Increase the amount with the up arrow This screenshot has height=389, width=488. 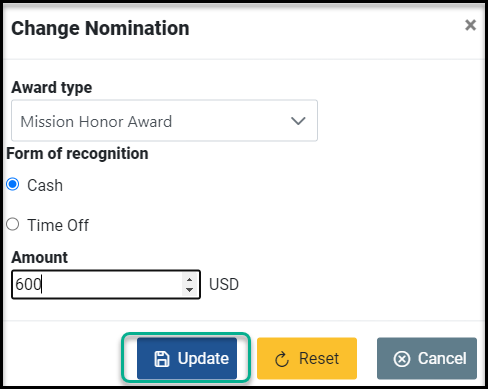coord(189,280)
